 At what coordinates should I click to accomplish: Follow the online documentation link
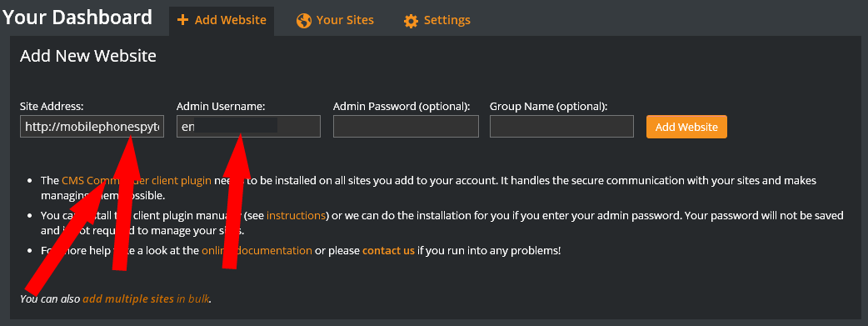pyautogui.click(x=257, y=251)
